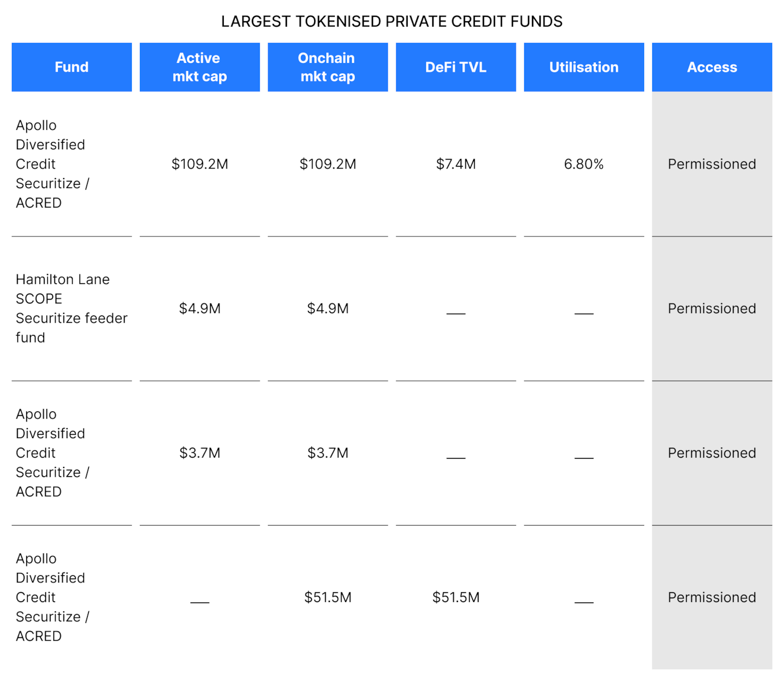Click the $4.9M Onchain mkt cap cell
The height and width of the screenshot is (681, 784).
tap(327, 308)
